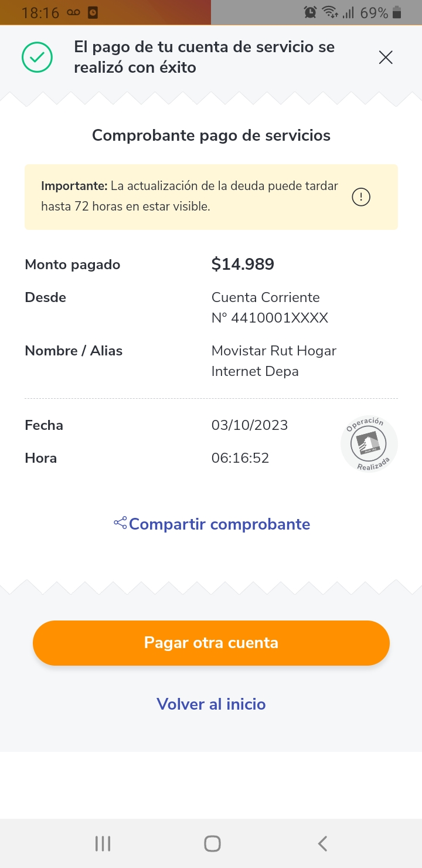This screenshot has width=422, height=868.
Task: Tap the green success checkmark icon
Action: (x=37, y=57)
